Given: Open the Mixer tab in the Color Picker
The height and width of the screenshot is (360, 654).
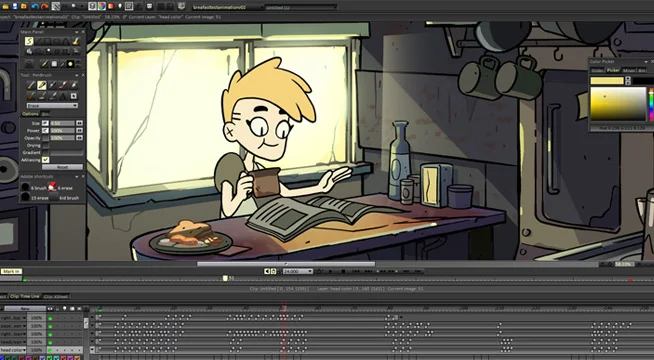Looking at the screenshot, I should [629, 70].
